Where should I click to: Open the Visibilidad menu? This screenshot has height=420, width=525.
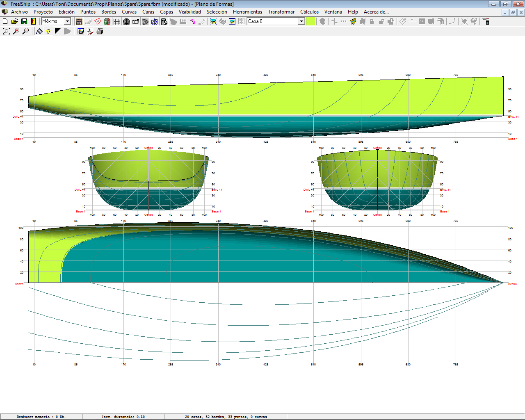189,12
